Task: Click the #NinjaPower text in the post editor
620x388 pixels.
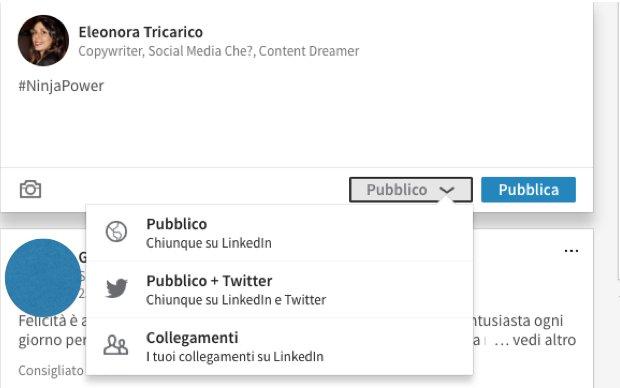Action: point(61,86)
